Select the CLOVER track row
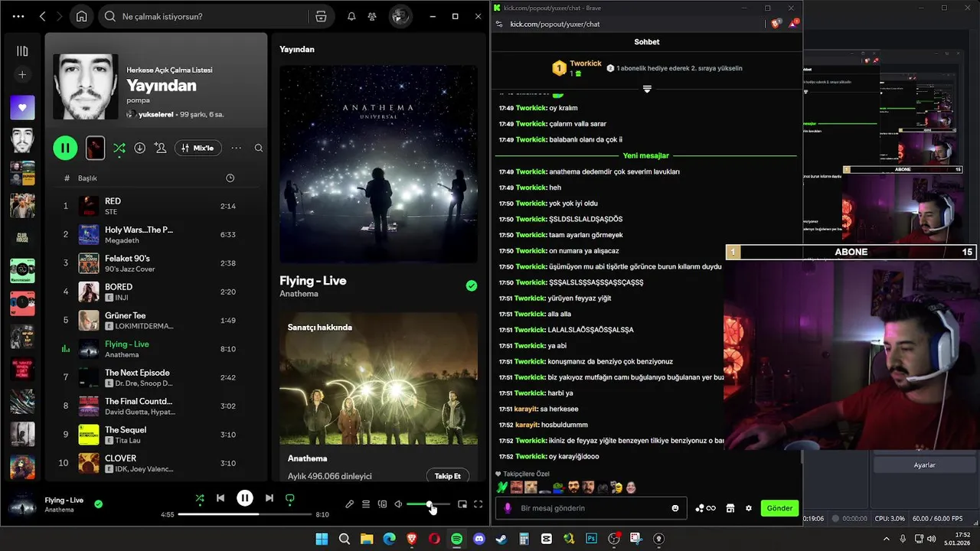 (x=157, y=463)
